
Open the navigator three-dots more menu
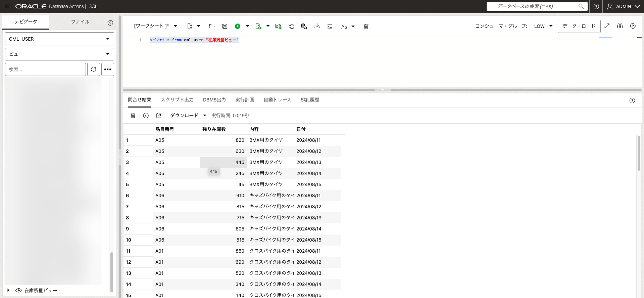[108, 69]
